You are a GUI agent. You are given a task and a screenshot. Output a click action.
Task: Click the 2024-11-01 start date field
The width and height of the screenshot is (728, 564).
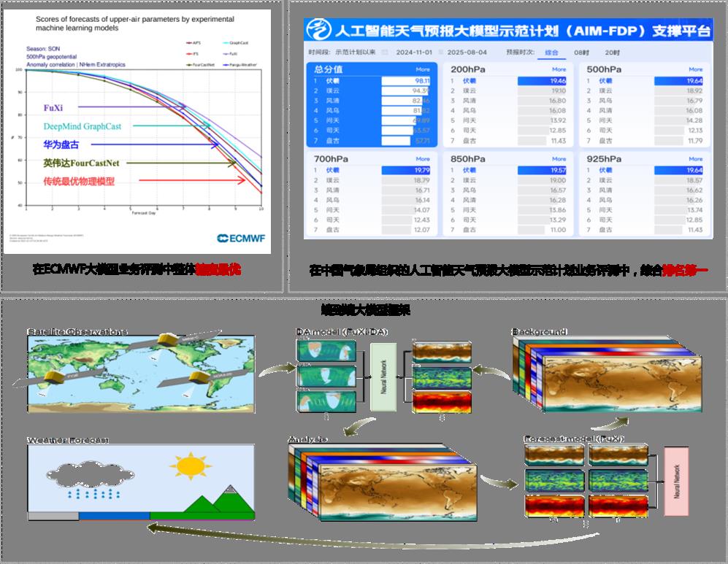(414, 53)
